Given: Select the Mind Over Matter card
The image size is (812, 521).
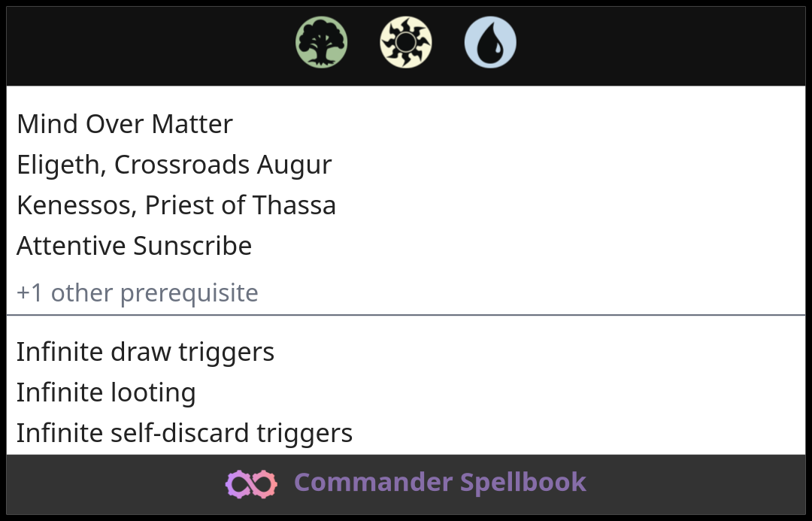Looking at the screenshot, I should click(125, 124).
